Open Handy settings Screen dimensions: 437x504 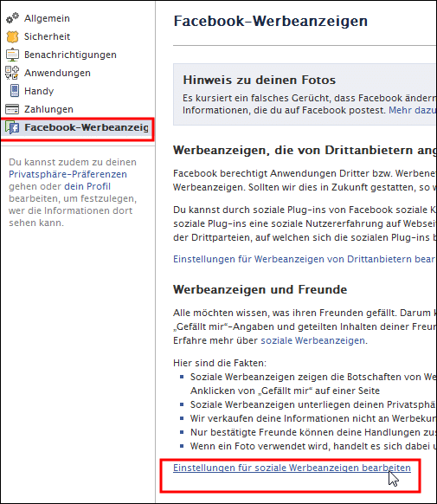[x=39, y=91]
